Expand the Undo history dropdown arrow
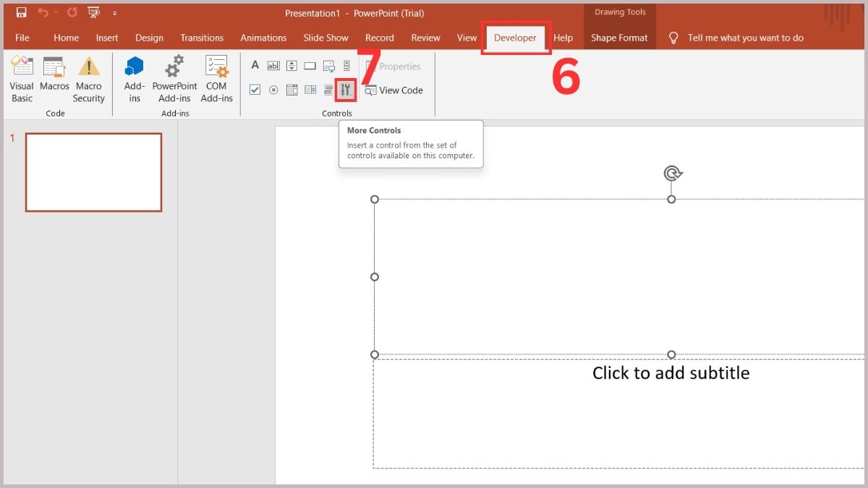Viewport: 868px width, 488px height. 56,13
